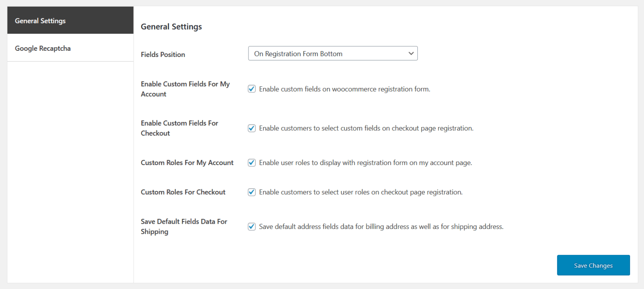Uncheck the Custom Roles For Checkout box

click(252, 192)
